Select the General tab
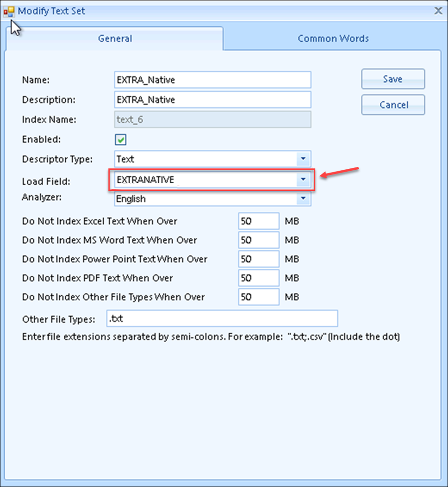Image resolution: width=448 pixels, height=487 pixels. point(115,39)
